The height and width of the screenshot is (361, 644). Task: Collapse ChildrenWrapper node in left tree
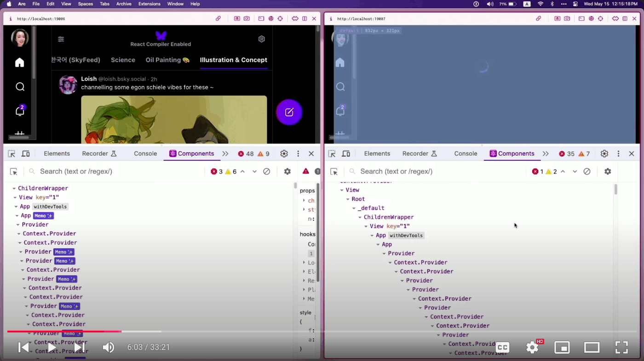pyautogui.click(x=14, y=188)
